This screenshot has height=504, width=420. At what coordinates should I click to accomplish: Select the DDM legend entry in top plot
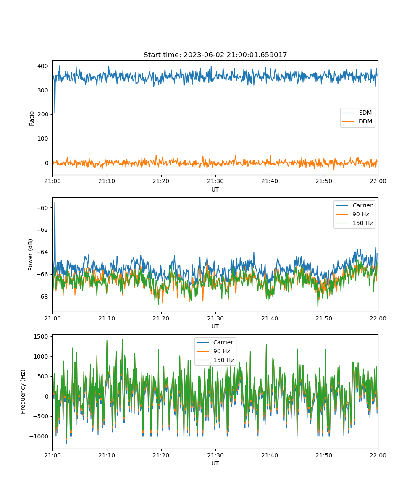pyautogui.click(x=357, y=122)
